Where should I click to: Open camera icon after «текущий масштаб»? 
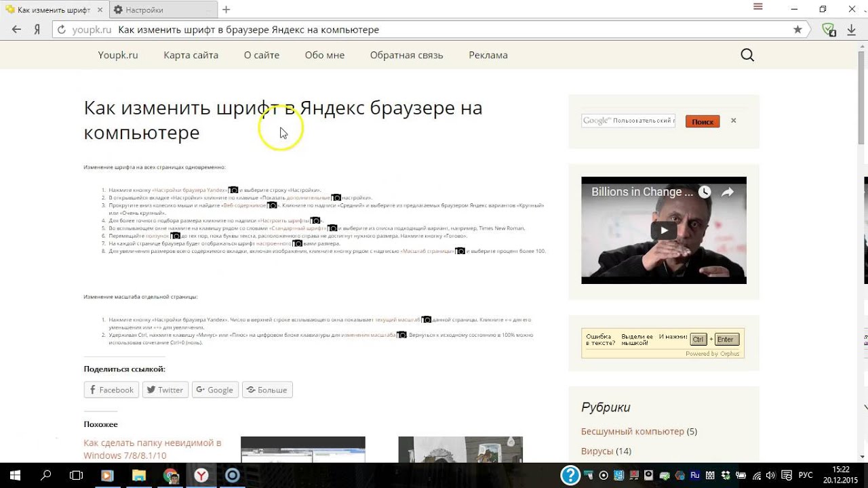tap(427, 320)
